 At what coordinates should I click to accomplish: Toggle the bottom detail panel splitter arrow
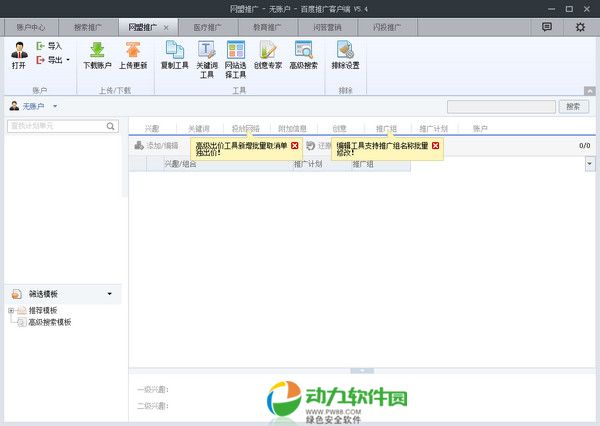pyautogui.click(x=362, y=371)
